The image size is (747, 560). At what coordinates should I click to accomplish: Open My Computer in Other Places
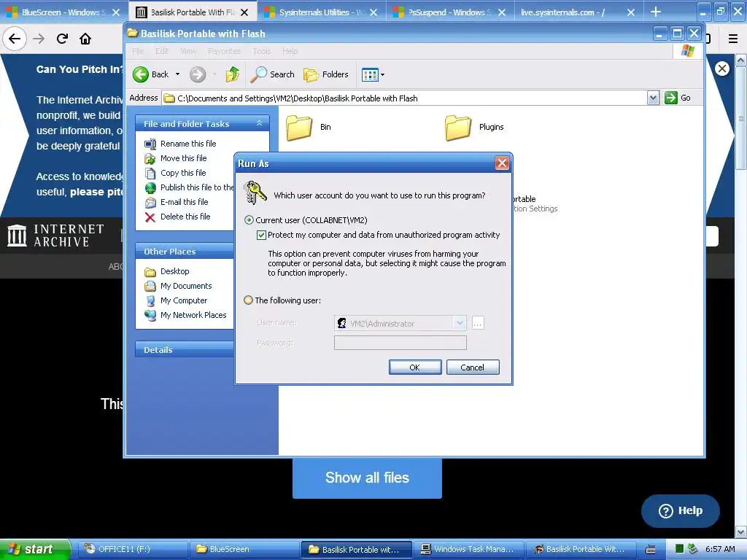(x=184, y=300)
